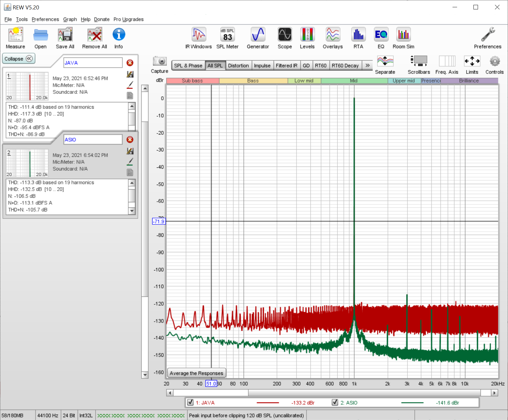Open the Donate menu

(x=102, y=19)
